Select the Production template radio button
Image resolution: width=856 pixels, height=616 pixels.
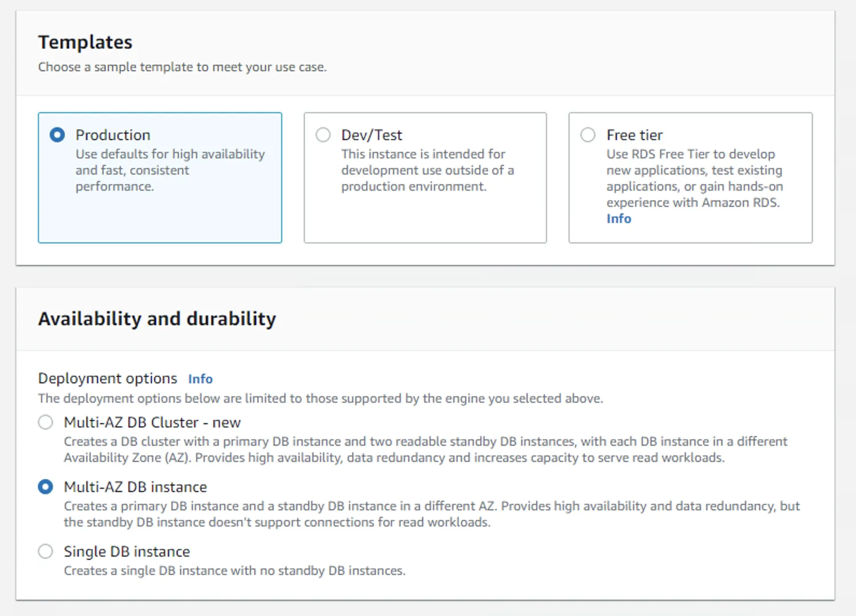click(57, 135)
